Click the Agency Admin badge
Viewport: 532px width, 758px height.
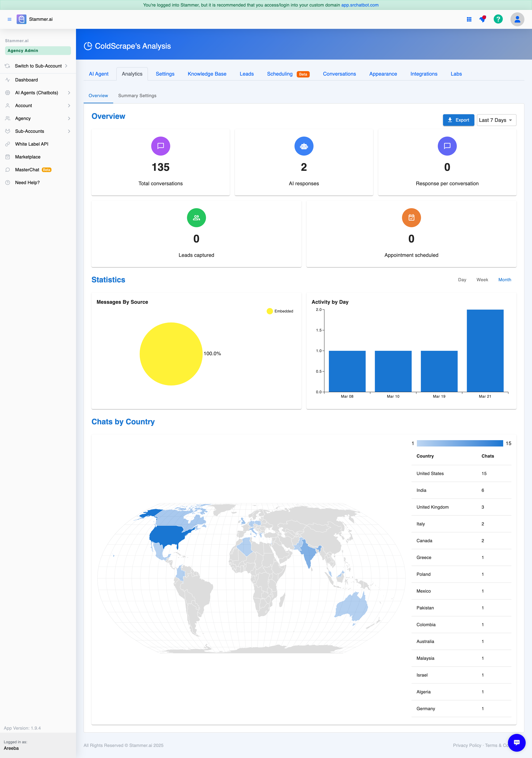[x=38, y=51]
